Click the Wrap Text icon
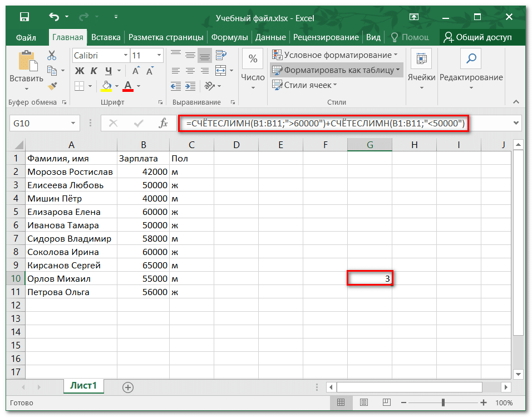532x417 pixels. (220, 55)
